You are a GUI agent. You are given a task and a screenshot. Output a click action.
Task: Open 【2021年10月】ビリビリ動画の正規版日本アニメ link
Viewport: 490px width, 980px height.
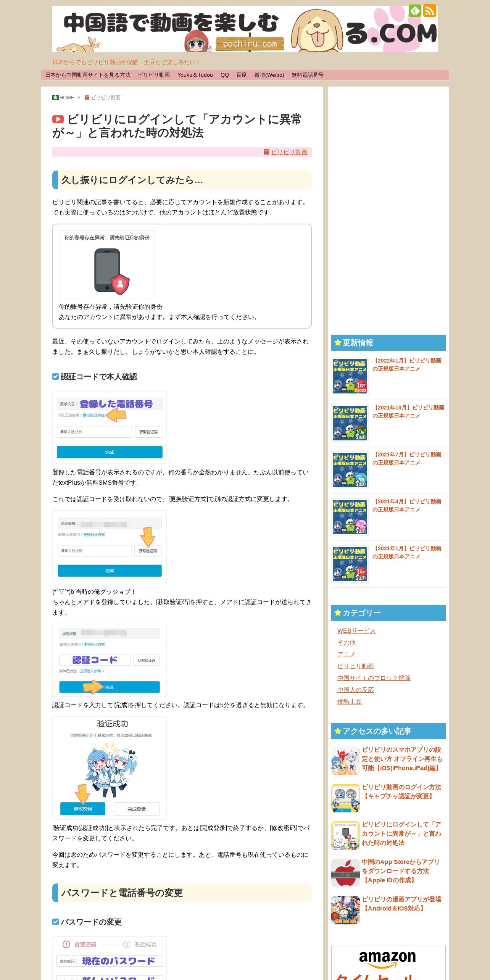(x=408, y=411)
